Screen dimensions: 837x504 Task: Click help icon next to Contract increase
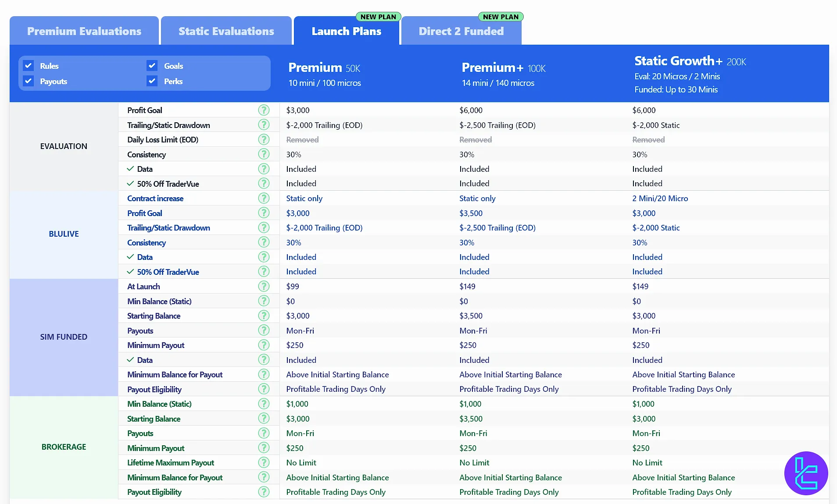[264, 198]
